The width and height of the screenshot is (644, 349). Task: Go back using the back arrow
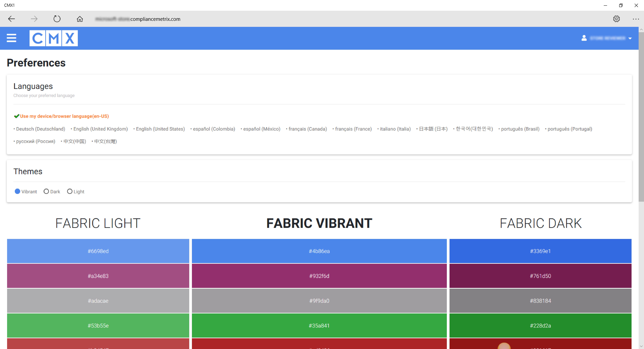[11, 19]
